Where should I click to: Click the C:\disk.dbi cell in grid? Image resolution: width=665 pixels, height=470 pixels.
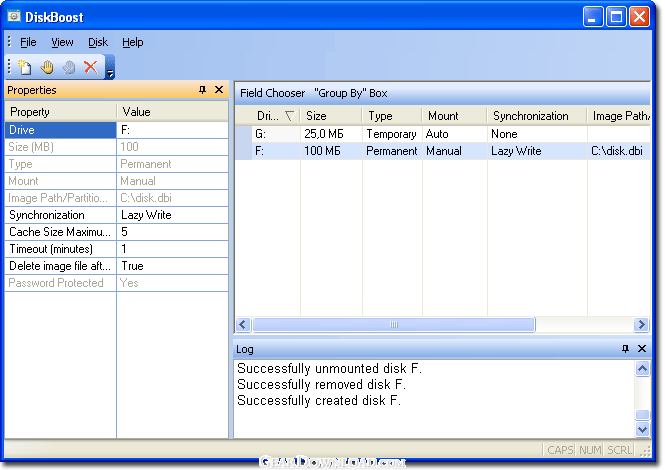coord(617,151)
